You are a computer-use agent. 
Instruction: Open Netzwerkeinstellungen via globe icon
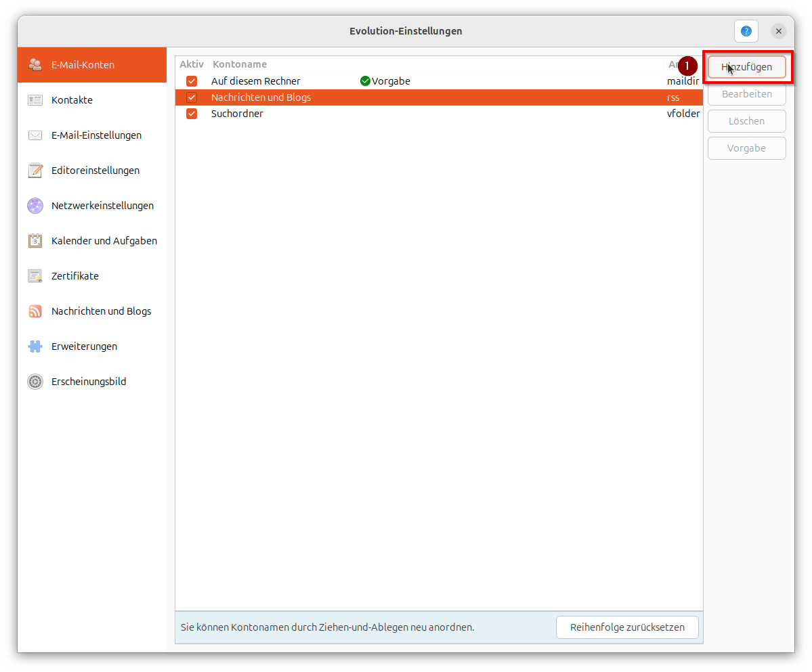[x=35, y=205]
